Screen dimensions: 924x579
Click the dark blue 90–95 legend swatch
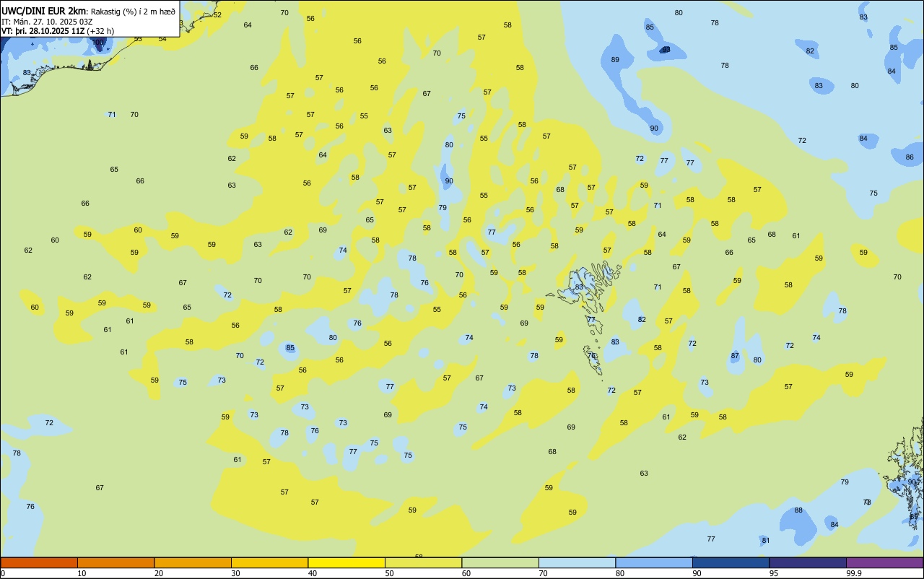[x=731, y=562]
